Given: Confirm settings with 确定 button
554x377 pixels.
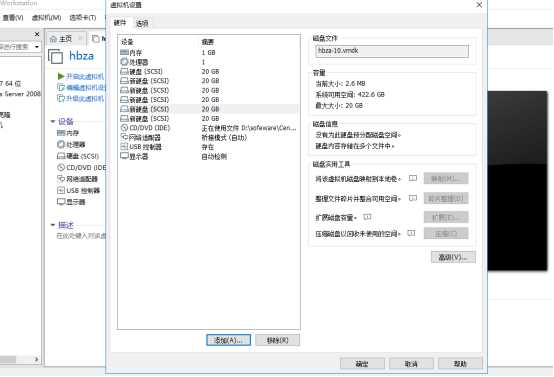Looking at the screenshot, I should [362, 364].
